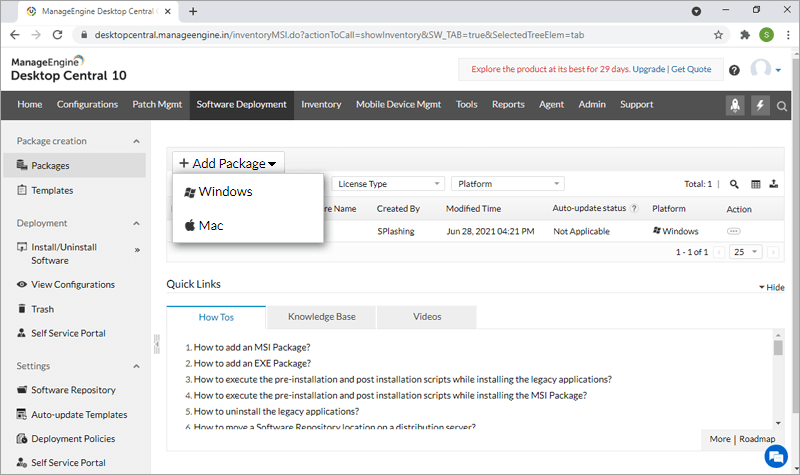Click the Upgrade link
The height and width of the screenshot is (475, 800).
pos(648,70)
